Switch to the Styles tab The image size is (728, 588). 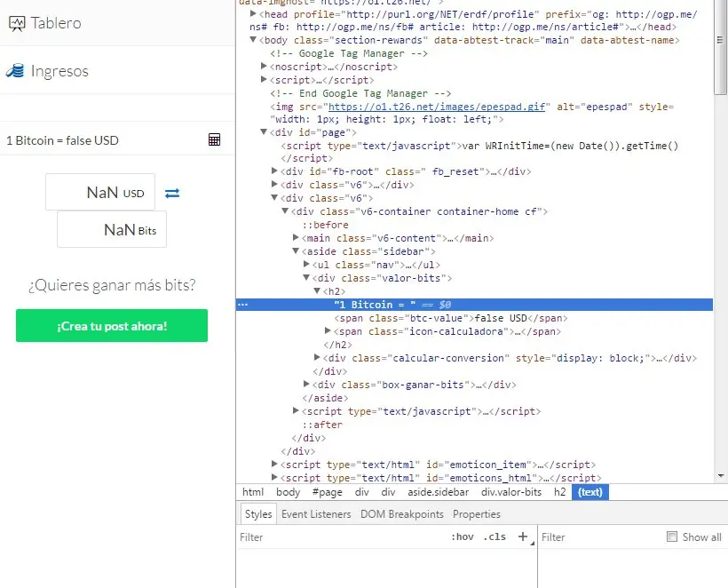[258, 514]
